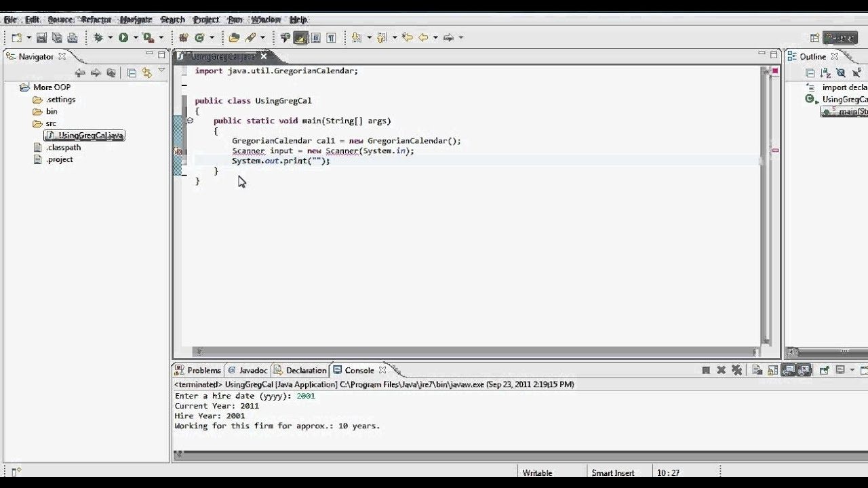
Task: Select UsingGregCal.java in Navigator tree
Action: pos(85,136)
